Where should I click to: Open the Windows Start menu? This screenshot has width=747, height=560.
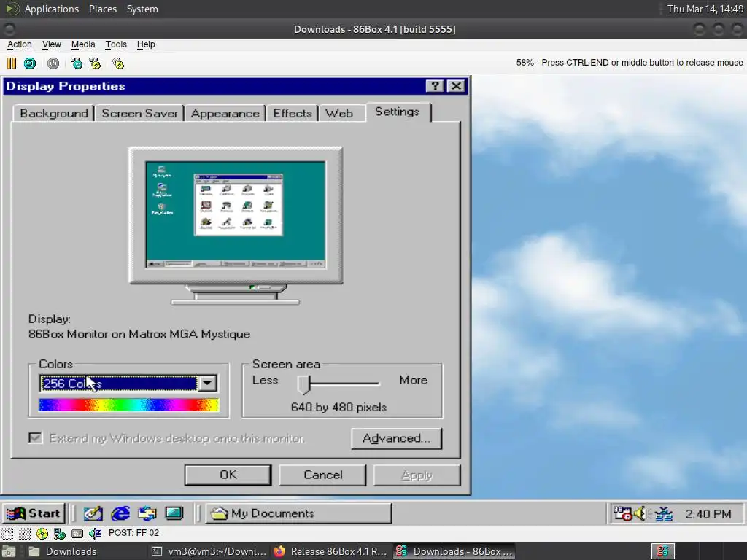(34, 513)
